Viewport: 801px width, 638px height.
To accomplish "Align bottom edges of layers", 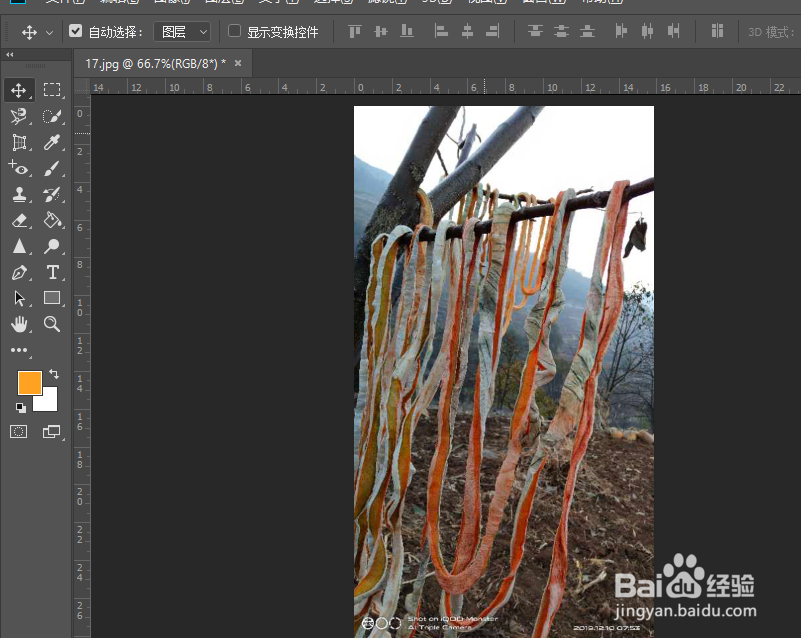I will pyautogui.click(x=407, y=32).
